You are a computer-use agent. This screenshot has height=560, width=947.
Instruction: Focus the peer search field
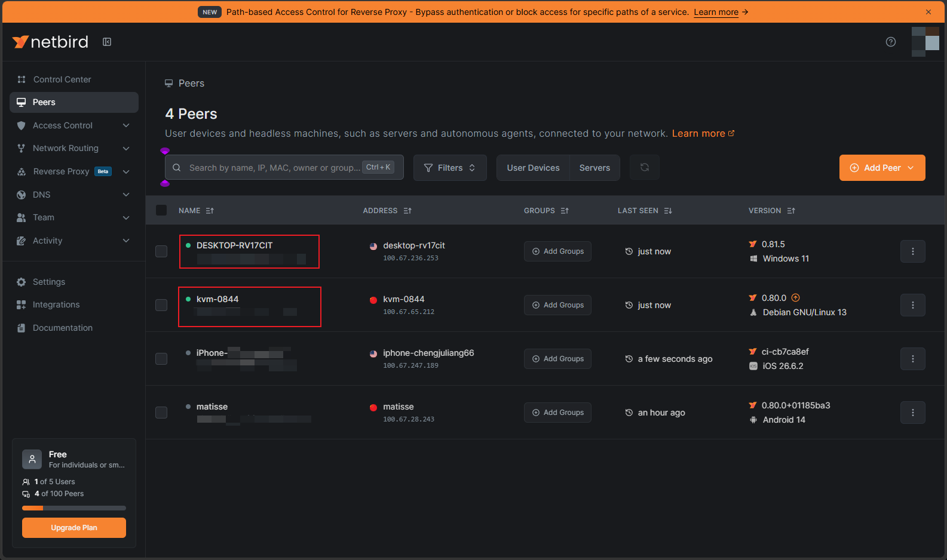tap(284, 168)
